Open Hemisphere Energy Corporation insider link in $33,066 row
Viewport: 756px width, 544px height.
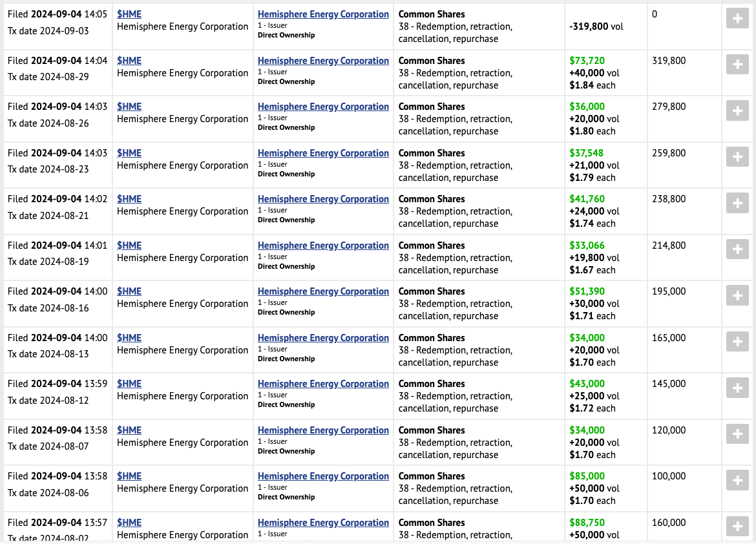pos(323,246)
